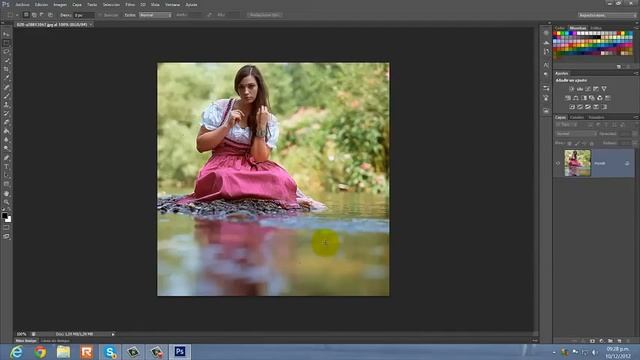
Task: Select the Spot Healing Brush tool
Action: 6,87
